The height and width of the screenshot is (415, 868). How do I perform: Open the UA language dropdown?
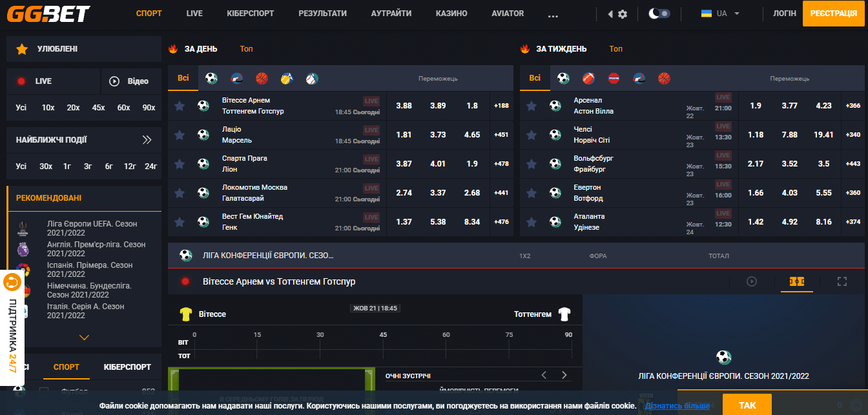tap(721, 14)
